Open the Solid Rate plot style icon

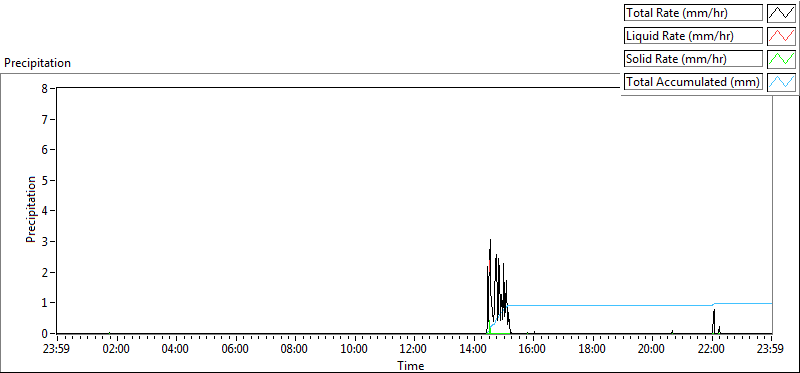pyautogui.click(x=782, y=59)
